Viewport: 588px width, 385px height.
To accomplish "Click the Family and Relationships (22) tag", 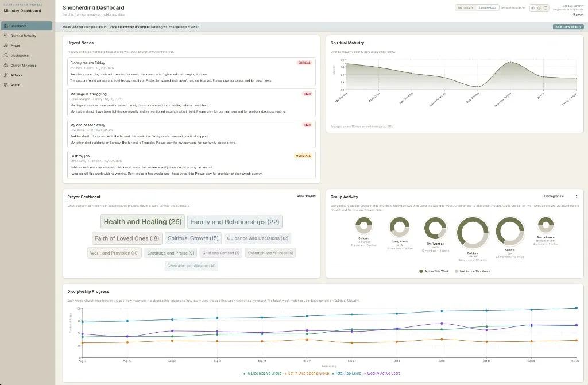I will click(x=235, y=222).
